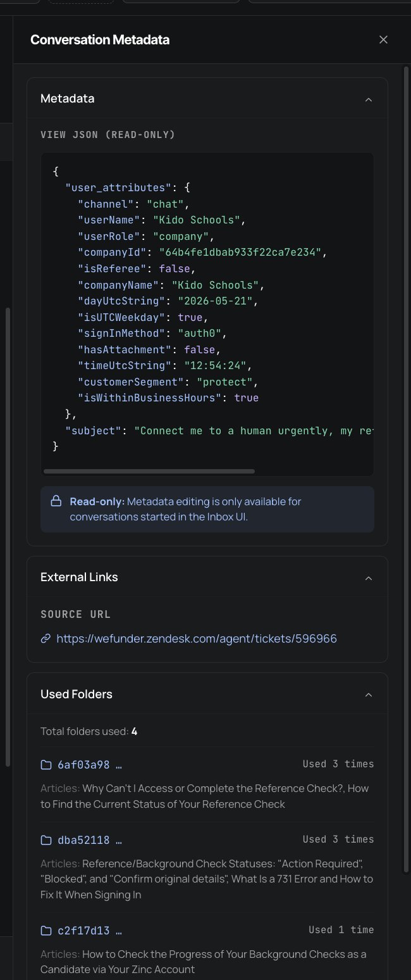Collapse the External Links section chevron
This screenshot has height=980, width=411.
click(369, 578)
